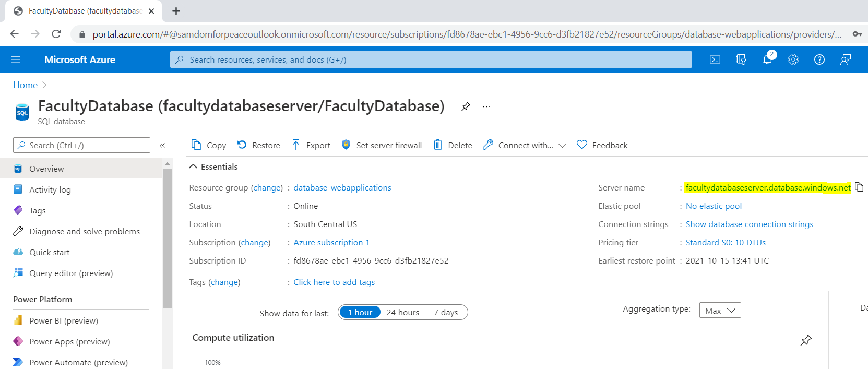
Task: Click here to add tags link
Action: point(334,282)
